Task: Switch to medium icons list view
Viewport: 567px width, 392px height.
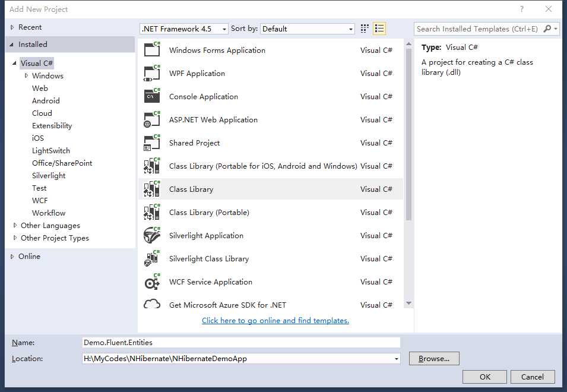Action: 379,29
